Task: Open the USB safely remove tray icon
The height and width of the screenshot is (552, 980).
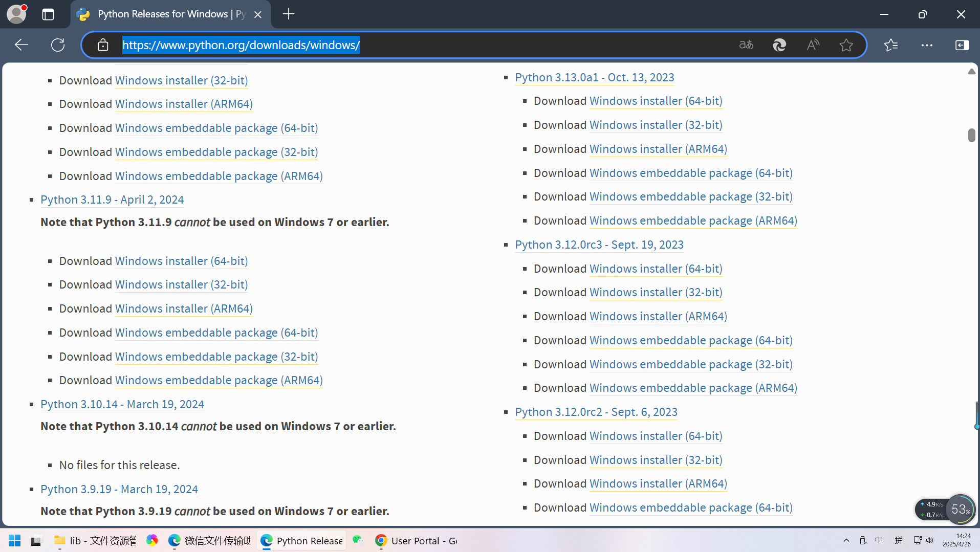Action: click(863, 540)
